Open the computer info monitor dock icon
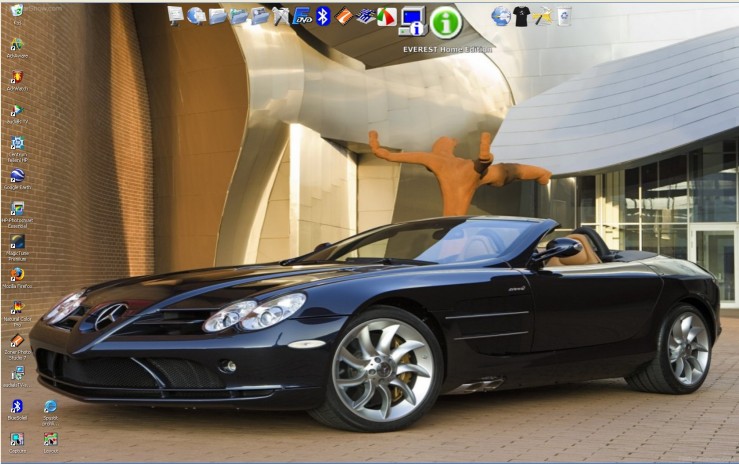 [x=412, y=21]
